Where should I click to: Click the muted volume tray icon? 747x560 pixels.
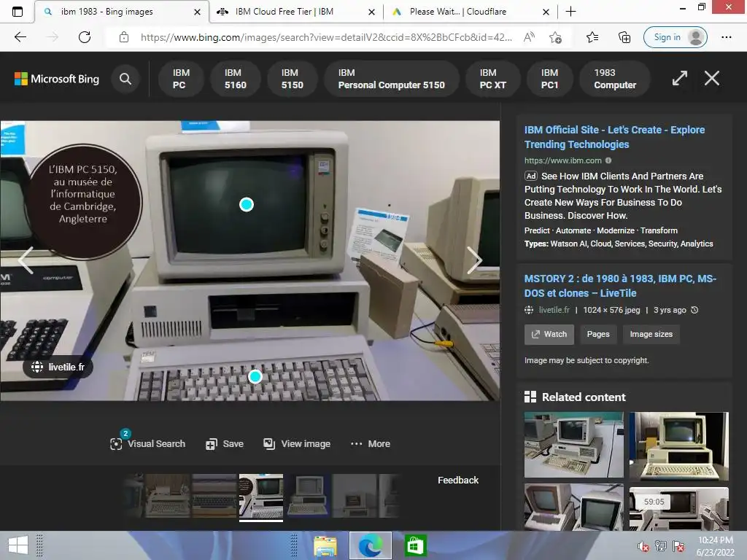click(x=643, y=546)
